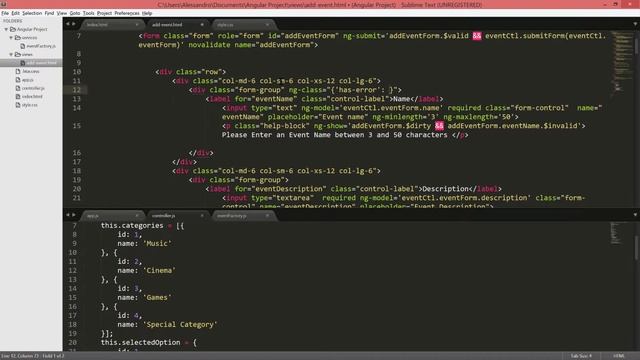Open style.css from the sidebar

(x=30, y=105)
